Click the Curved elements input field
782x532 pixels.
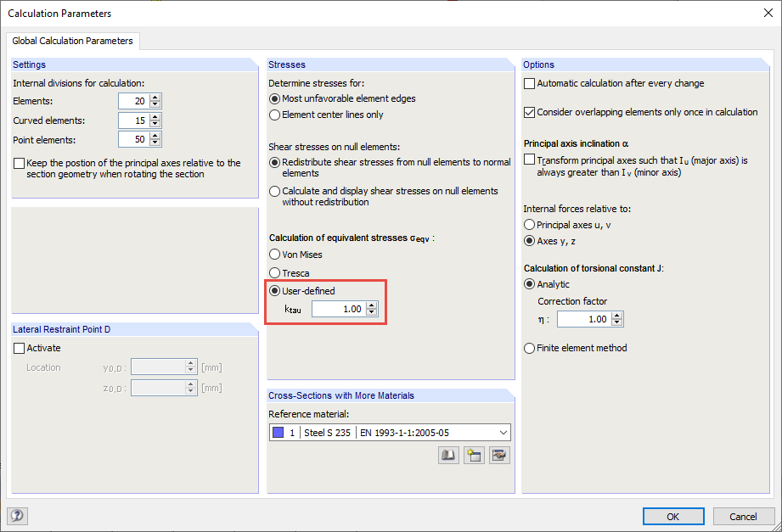coord(134,120)
